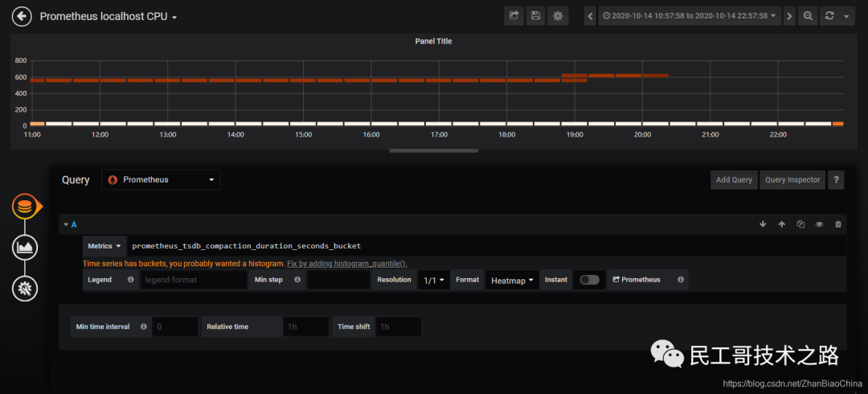Click the legend format input field
868x394 pixels.
click(x=193, y=280)
